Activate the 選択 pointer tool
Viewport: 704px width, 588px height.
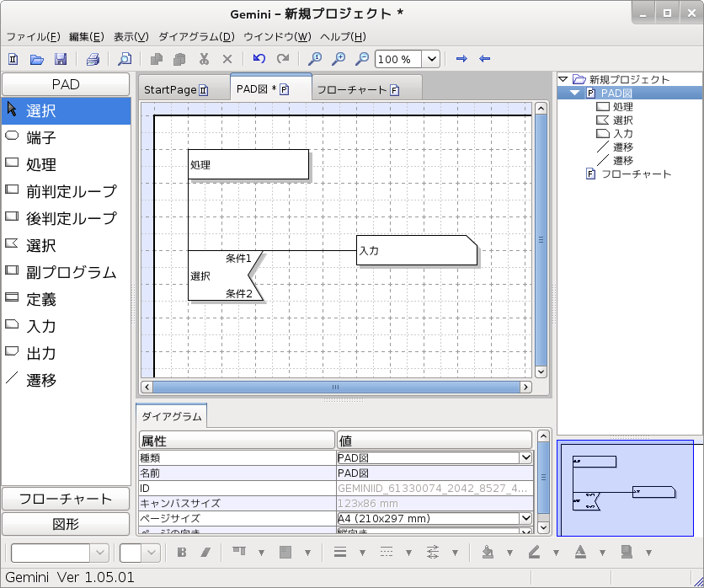66,110
